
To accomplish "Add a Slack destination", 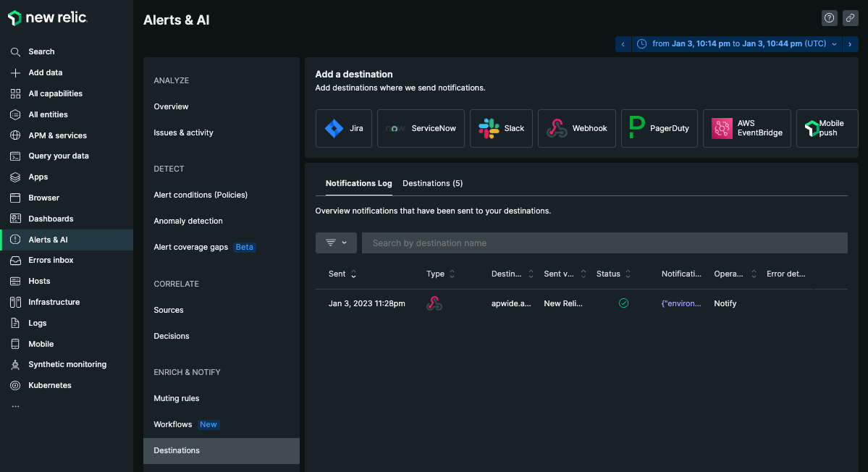I will [501, 128].
